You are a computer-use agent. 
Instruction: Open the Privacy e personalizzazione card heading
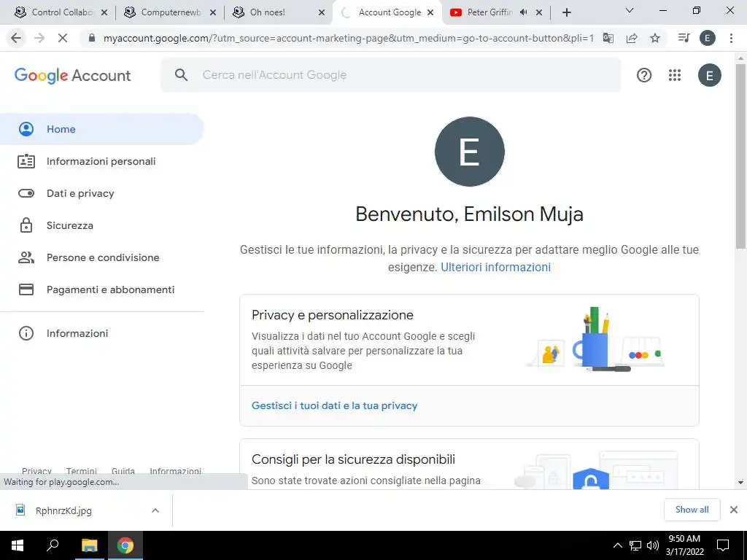(x=333, y=315)
